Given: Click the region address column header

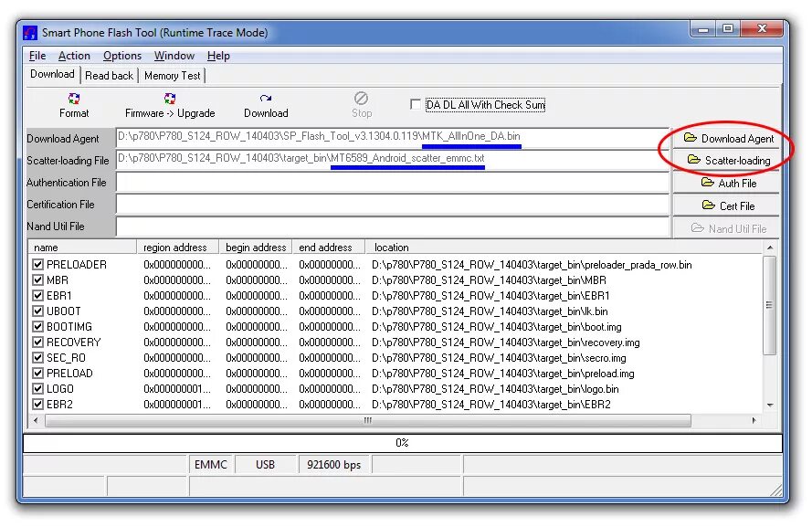Looking at the screenshot, I should pos(177,248).
